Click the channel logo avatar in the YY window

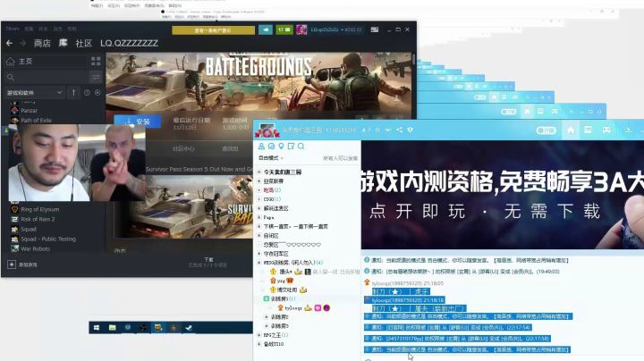[x=267, y=130]
